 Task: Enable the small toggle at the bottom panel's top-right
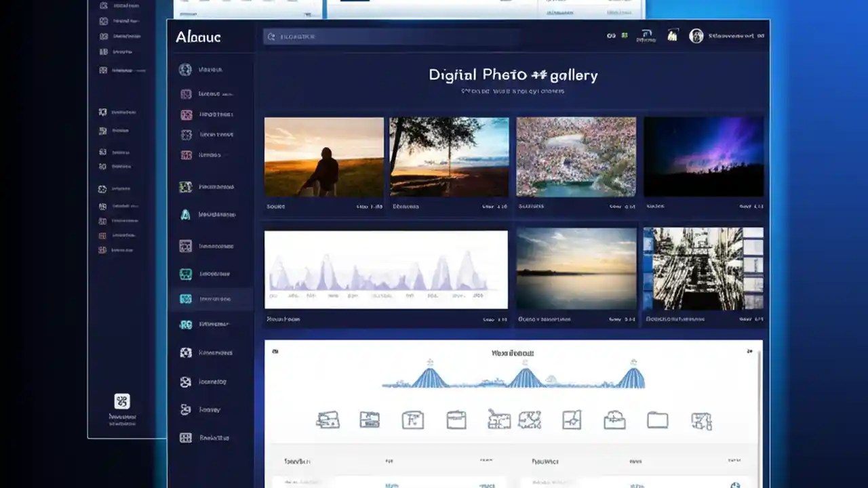coord(749,351)
